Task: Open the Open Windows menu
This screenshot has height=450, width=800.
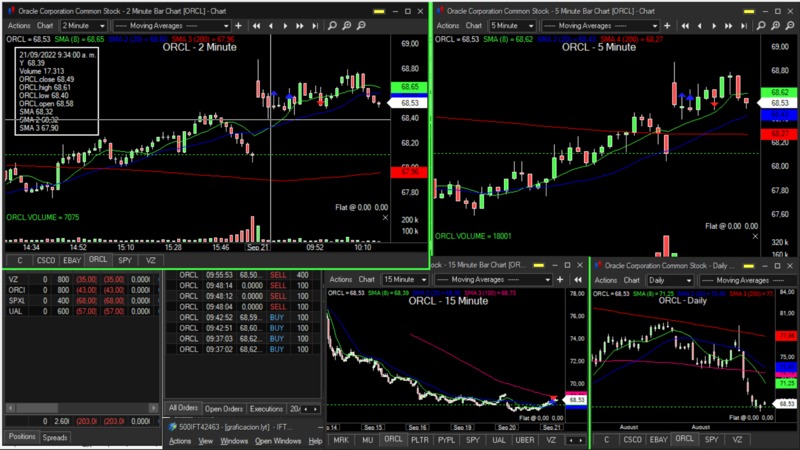Action: coord(279,440)
